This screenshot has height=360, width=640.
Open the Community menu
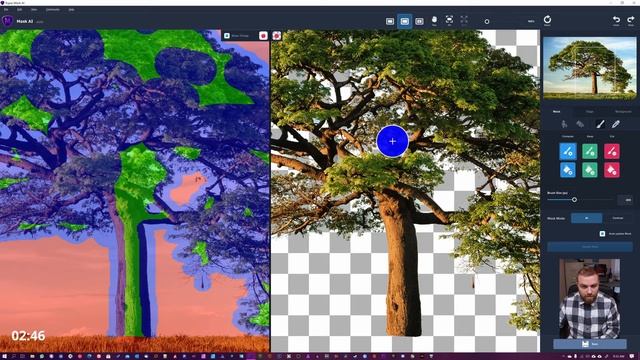53,9
